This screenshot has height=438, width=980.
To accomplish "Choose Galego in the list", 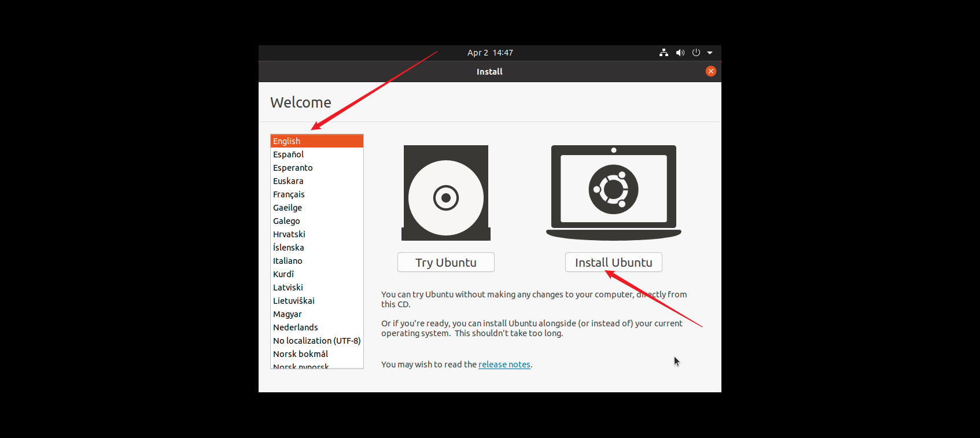I will tap(317, 221).
